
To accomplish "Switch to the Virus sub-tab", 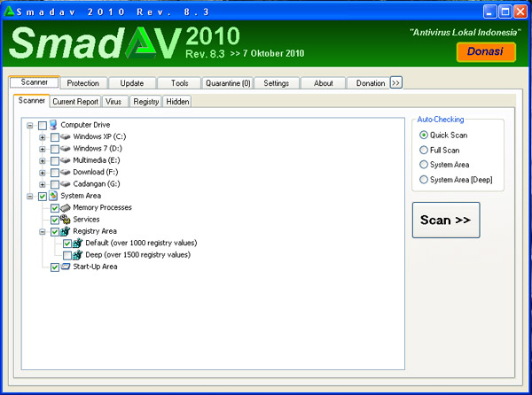I will (113, 101).
